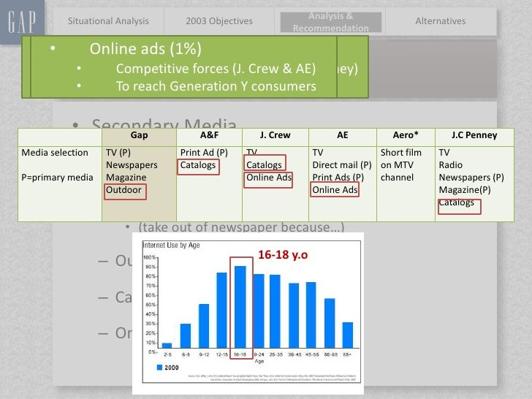532x399 pixels.
Task: Click the '16-18 y.o' red label
Action: coord(283,255)
